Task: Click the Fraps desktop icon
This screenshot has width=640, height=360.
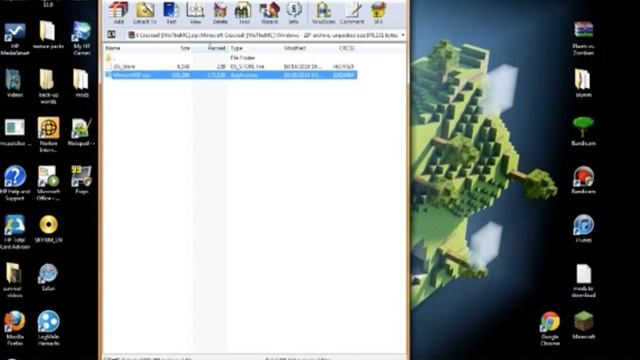Action: tap(82, 180)
